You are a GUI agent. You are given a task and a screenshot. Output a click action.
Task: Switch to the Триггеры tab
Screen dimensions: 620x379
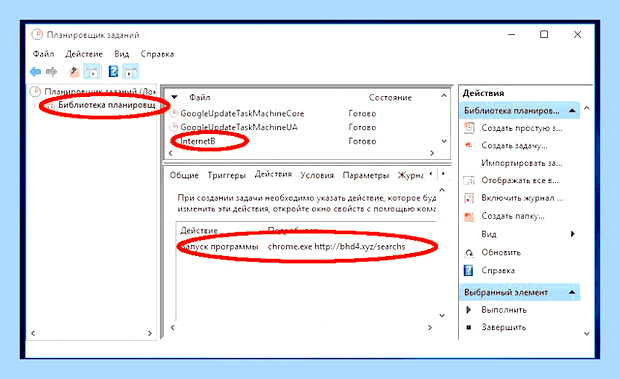pos(227,175)
